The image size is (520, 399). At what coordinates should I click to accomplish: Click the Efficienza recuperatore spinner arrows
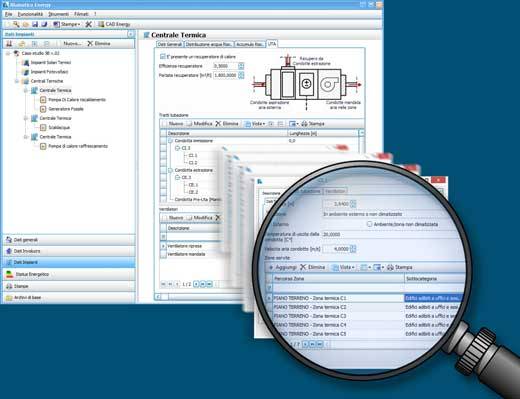pyautogui.click(x=241, y=66)
